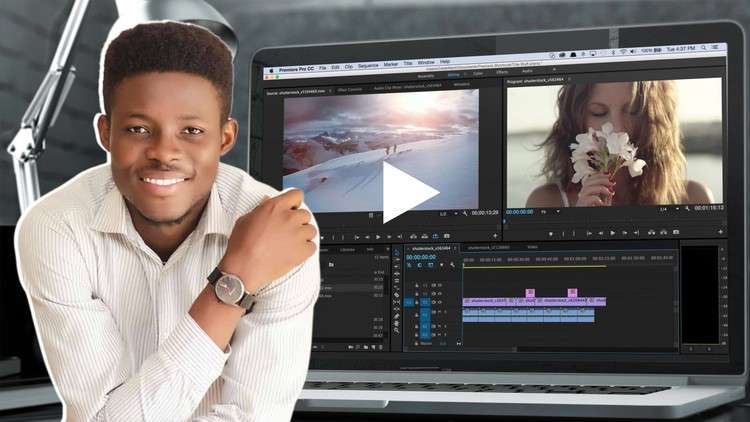Add marker in Program monitor
This screenshot has height=422, width=750.
click(551, 233)
